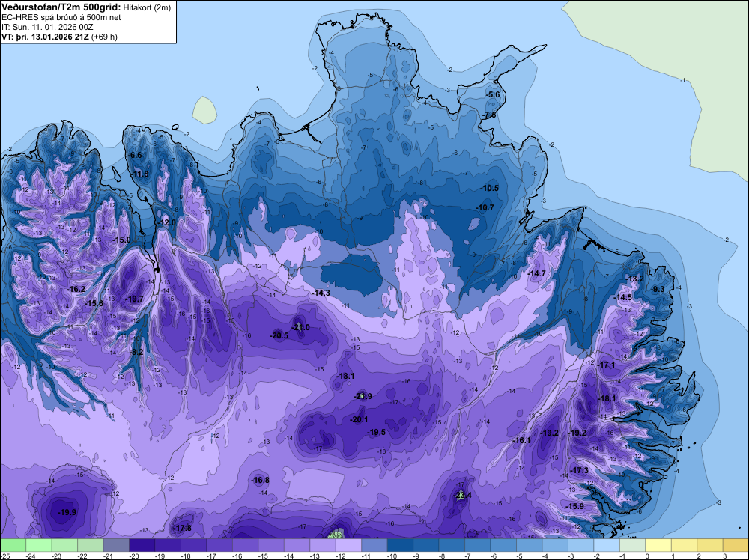
Task: Click the -24 label in the legend
Action: 31,556
